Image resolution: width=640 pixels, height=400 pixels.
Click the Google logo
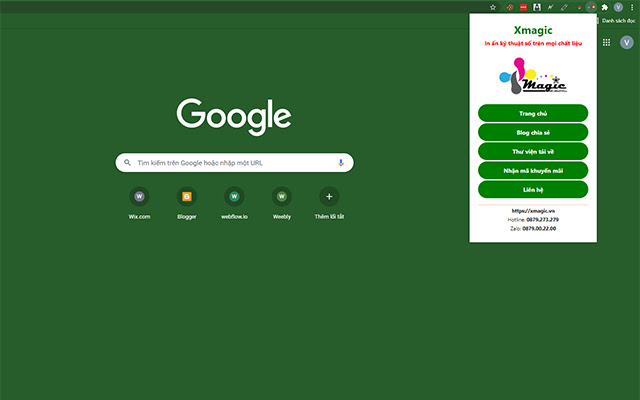click(x=234, y=116)
